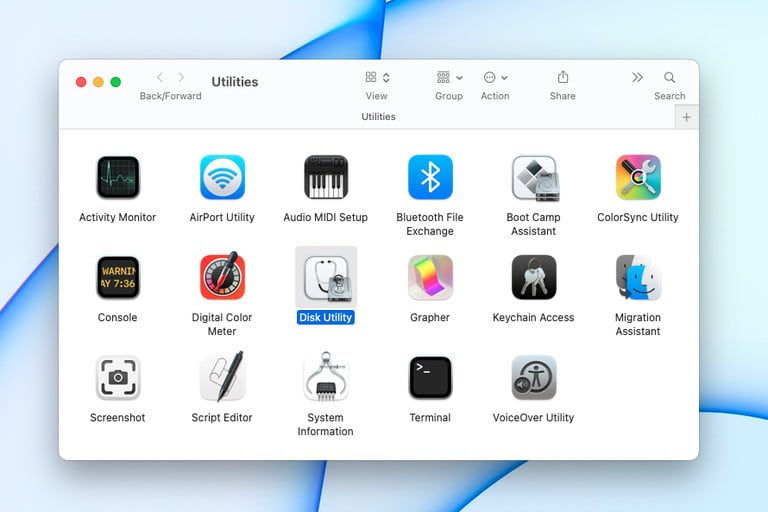This screenshot has height=512, width=768.
Task: Click the ColorSync Utility label
Action: (x=638, y=217)
